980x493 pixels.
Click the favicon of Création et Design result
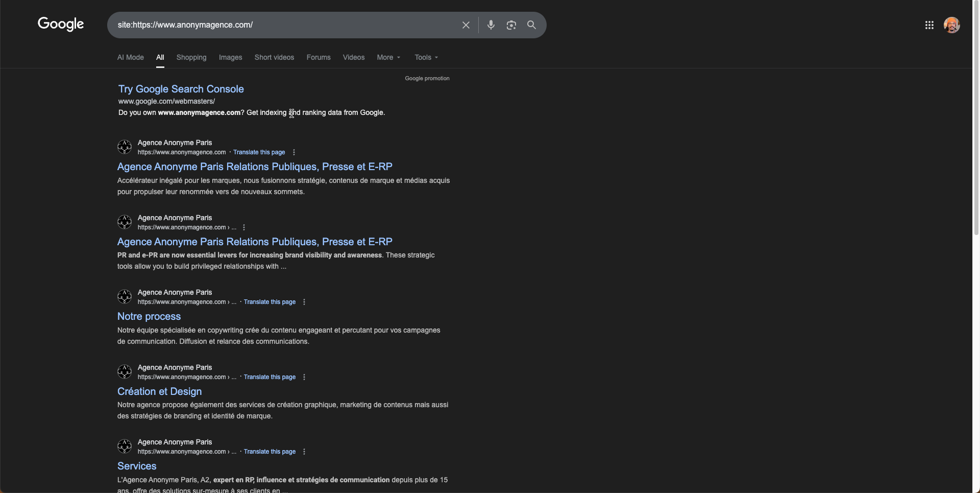[125, 372]
